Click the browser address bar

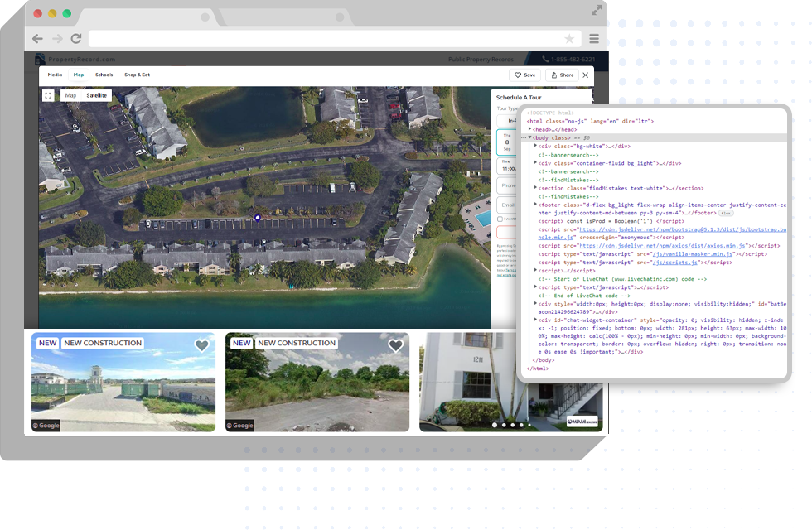click(334, 39)
